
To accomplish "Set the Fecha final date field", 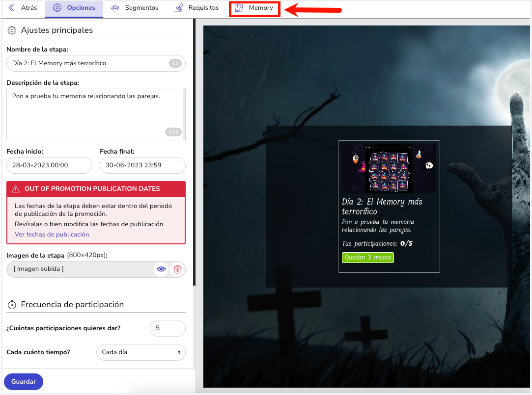I will coord(142,165).
